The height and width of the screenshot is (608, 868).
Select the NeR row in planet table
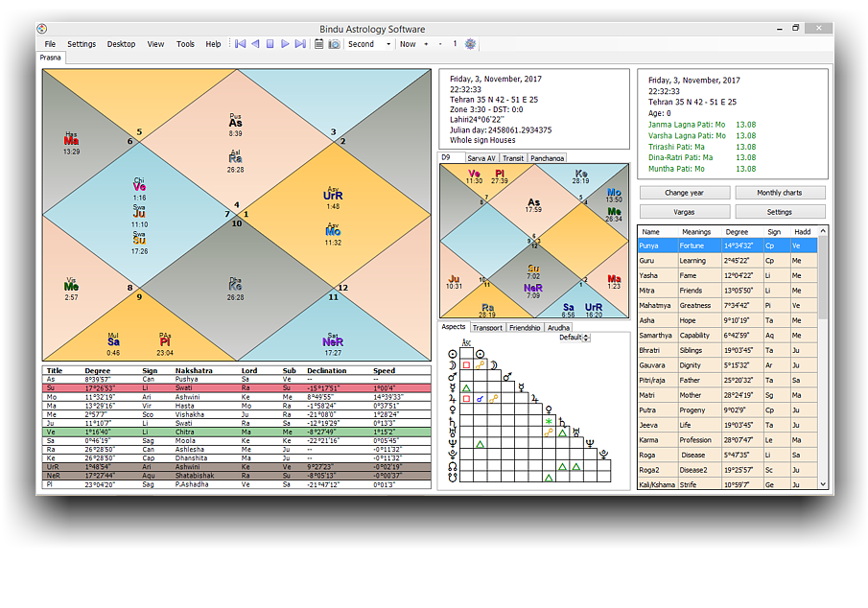click(x=237, y=476)
